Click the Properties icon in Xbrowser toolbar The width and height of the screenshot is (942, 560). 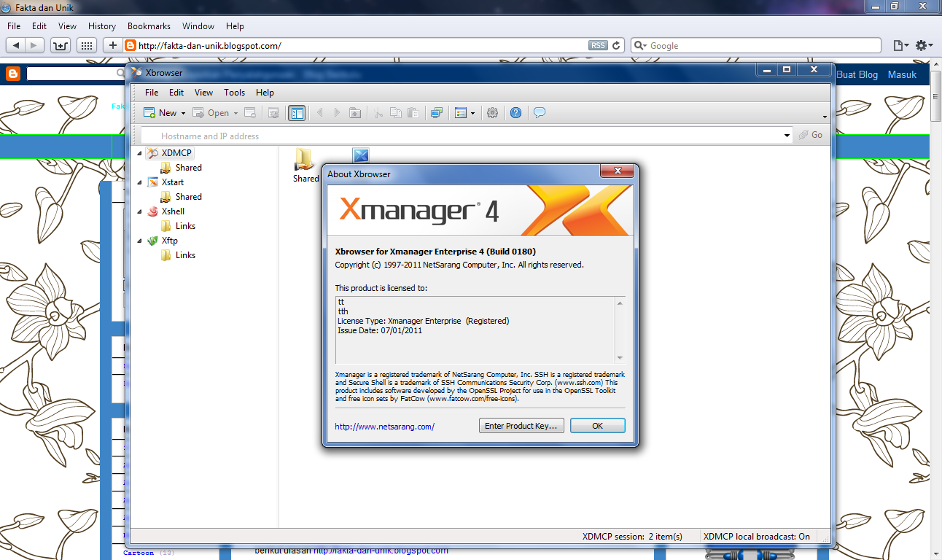click(274, 113)
